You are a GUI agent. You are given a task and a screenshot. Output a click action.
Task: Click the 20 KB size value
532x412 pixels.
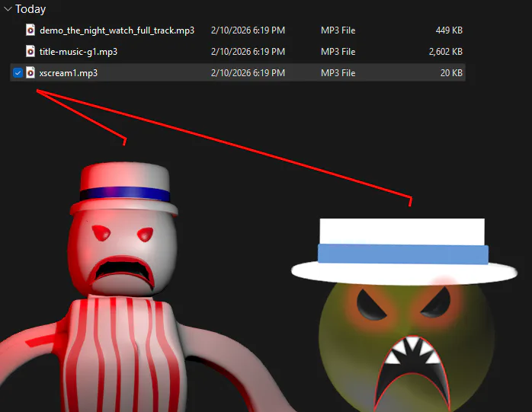(x=451, y=73)
